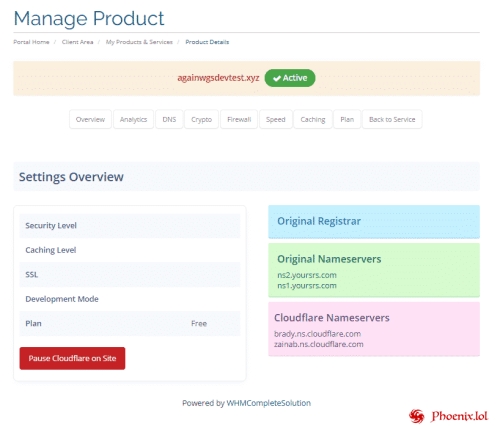
Task: Select the Security Level row
Action: (x=130, y=226)
